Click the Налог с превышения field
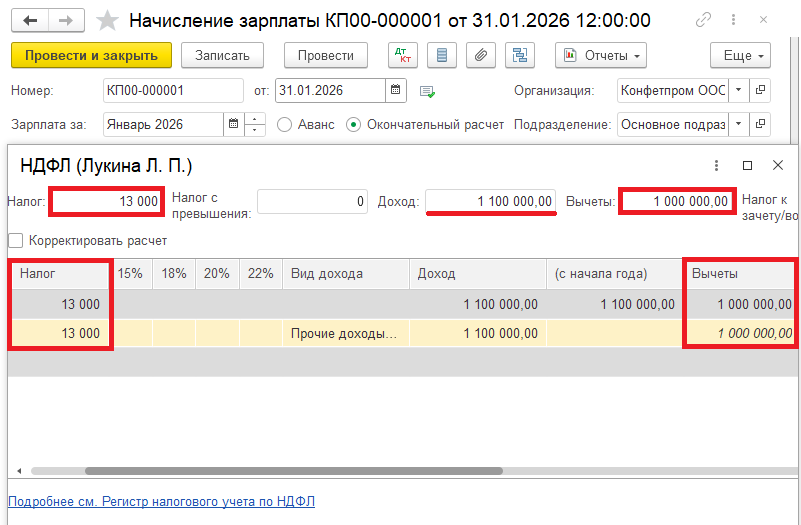Screen dimensions: 801x525 tap(312, 201)
